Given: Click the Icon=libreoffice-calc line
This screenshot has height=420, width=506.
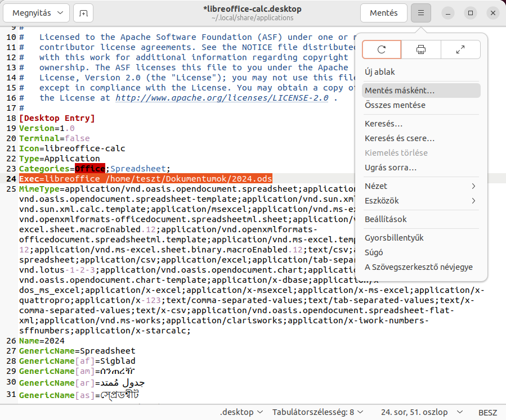Looking at the screenshot, I should (x=72, y=148).
